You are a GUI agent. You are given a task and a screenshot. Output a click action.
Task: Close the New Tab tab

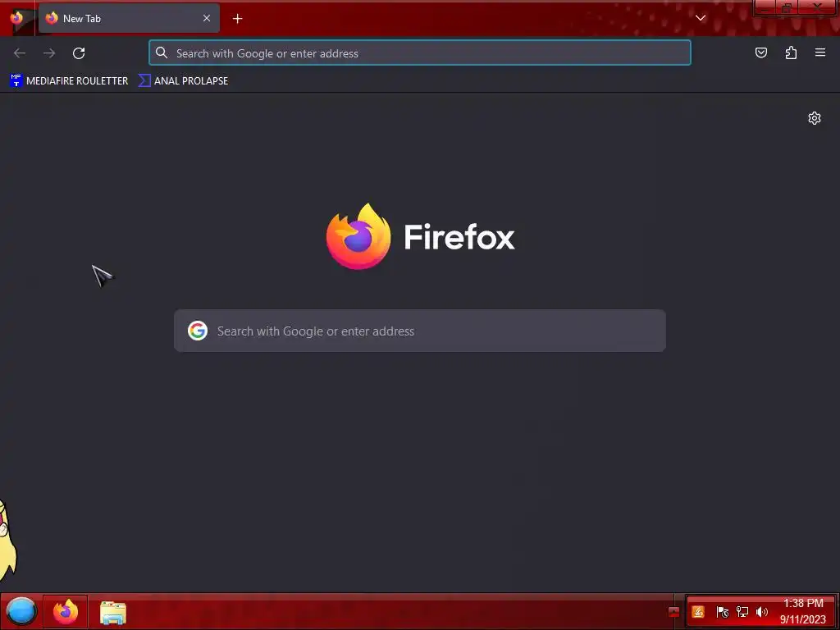[x=207, y=18]
